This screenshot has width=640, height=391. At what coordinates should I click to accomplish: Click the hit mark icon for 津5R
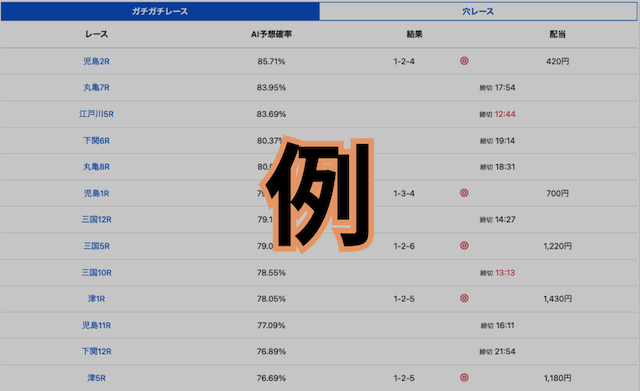tap(464, 378)
